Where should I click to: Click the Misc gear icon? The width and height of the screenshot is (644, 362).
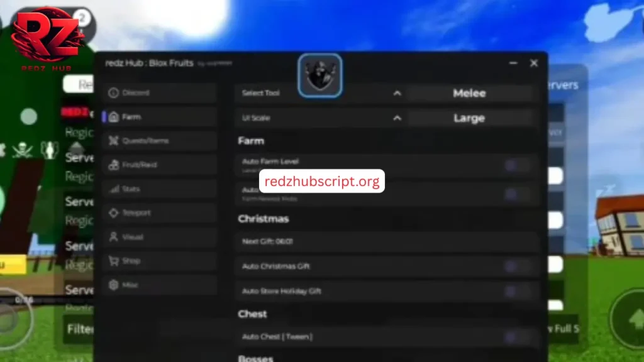point(113,285)
